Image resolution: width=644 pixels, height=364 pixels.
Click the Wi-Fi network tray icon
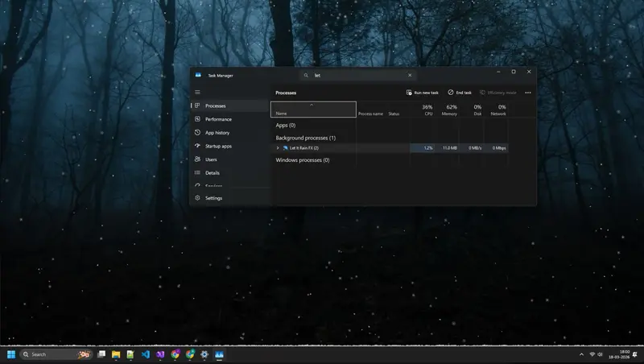pyautogui.click(x=592, y=354)
